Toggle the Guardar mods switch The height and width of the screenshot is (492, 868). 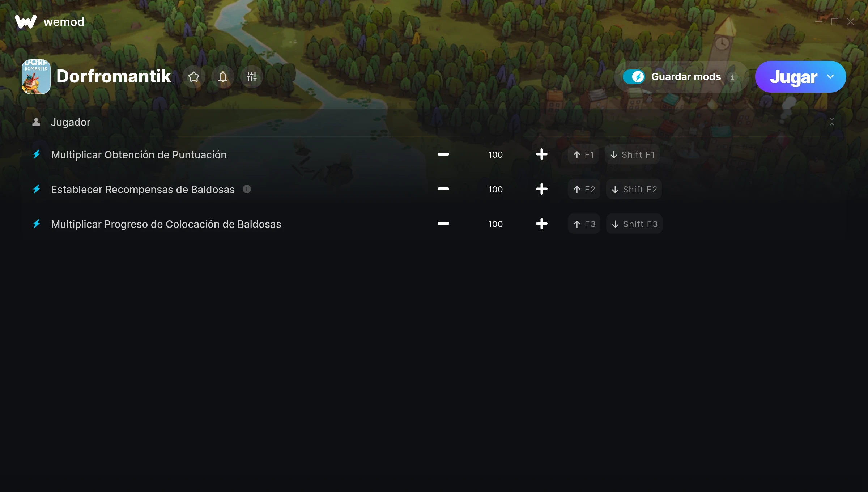coord(634,77)
